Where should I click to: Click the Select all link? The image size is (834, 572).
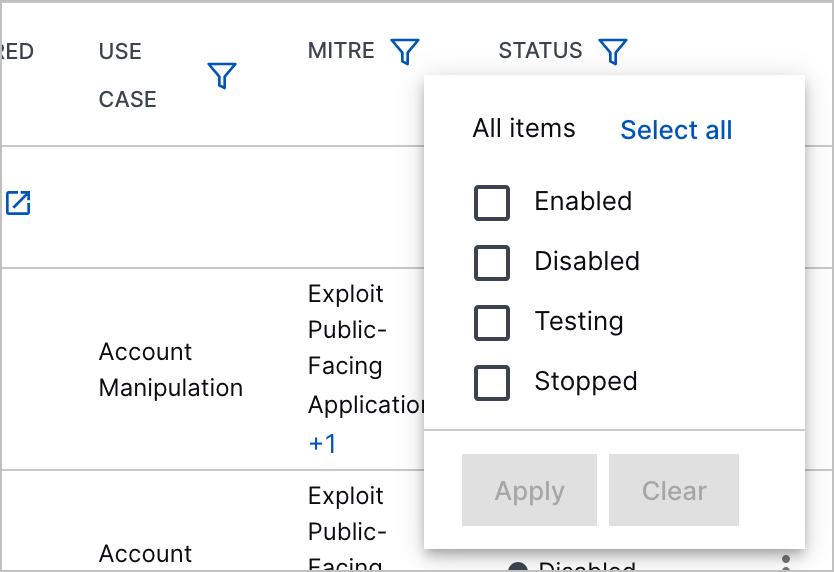676,130
